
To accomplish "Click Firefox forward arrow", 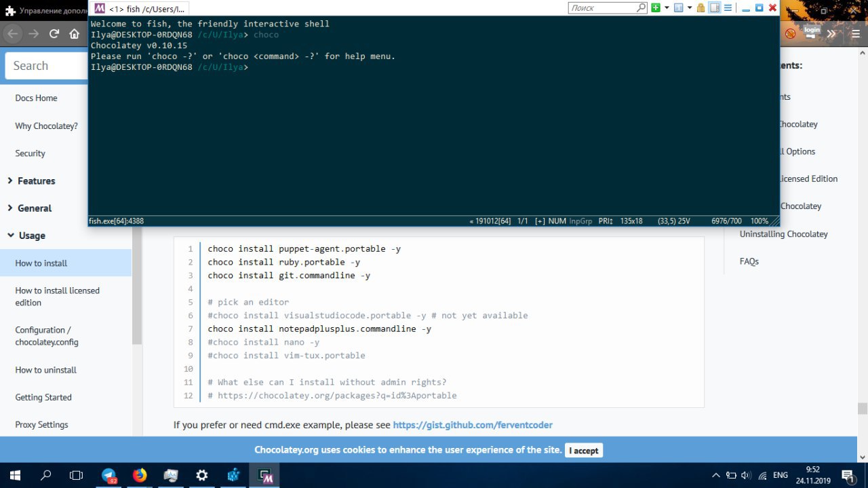I will 34,33.
